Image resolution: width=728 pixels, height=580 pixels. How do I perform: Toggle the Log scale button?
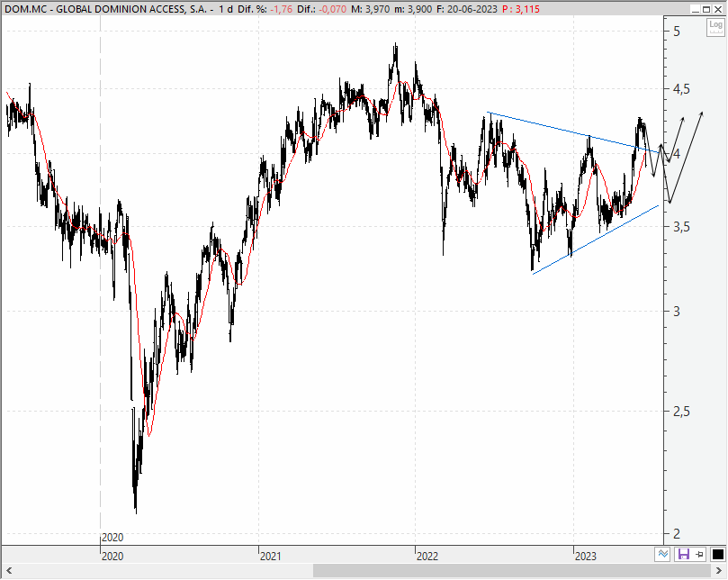click(x=715, y=27)
